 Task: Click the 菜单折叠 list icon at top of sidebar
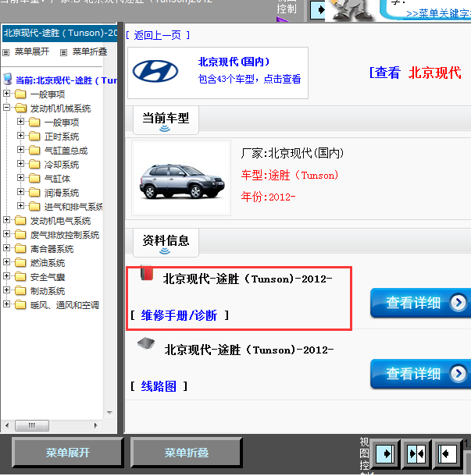[x=63, y=52]
